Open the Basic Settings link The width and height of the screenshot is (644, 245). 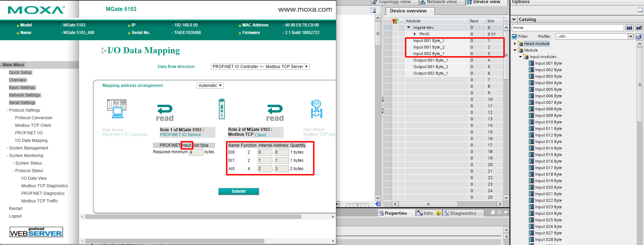point(22,88)
